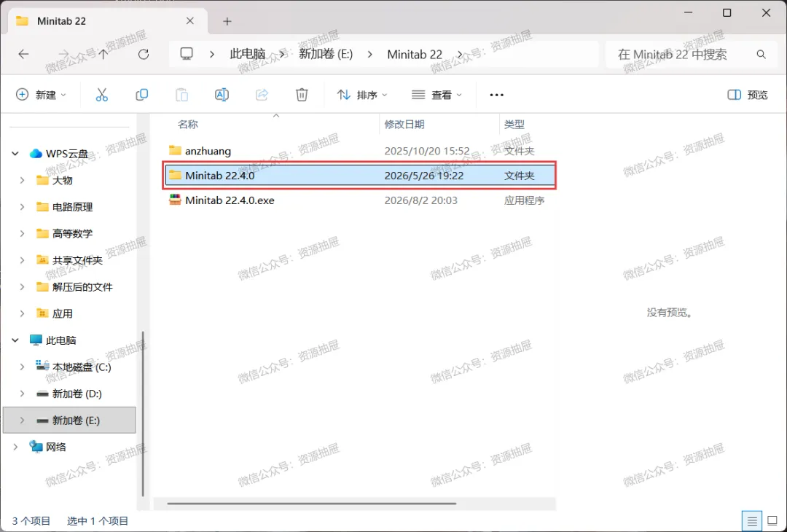
Task: Open a new tab with plus button
Action: pos(227,21)
